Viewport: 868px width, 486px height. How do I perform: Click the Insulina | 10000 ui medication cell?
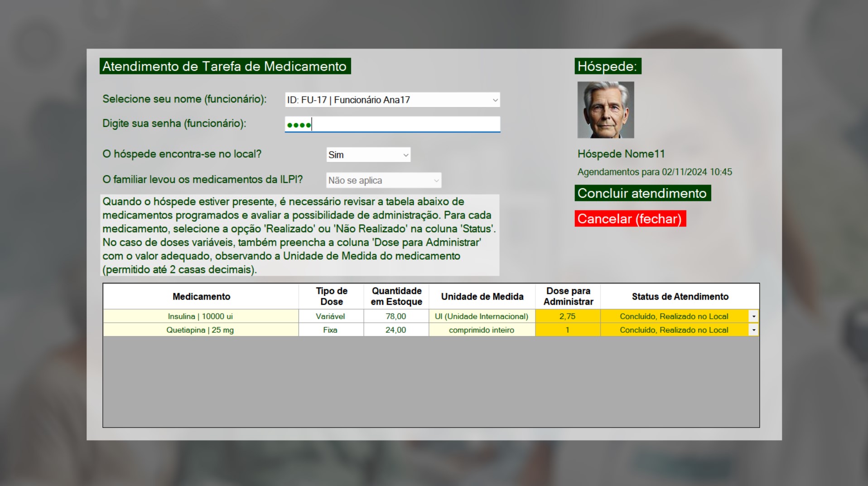click(200, 316)
